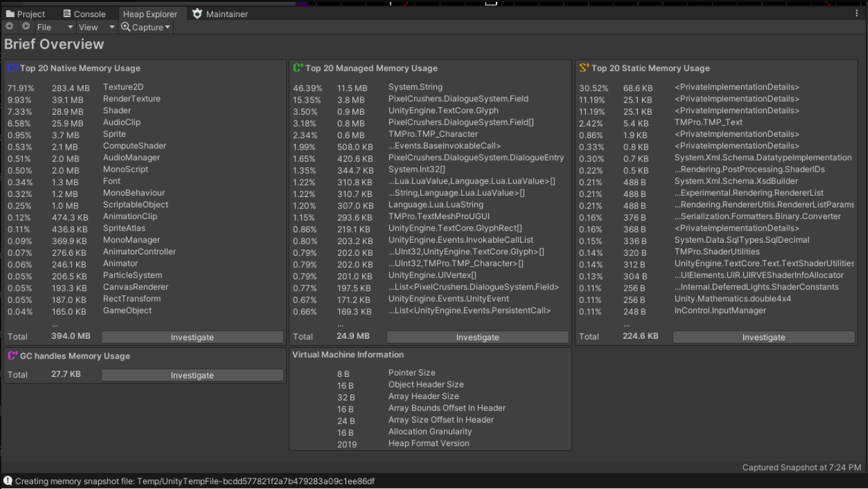The width and height of the screenshot is (868, 489).
Task: Select the Language.Lua.LuaString row
Action: (431, 205)
